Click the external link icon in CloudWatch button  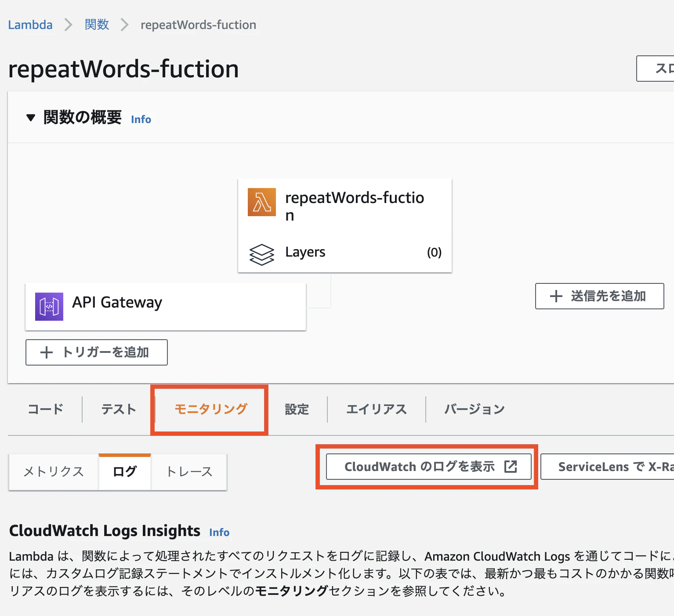coord(511,467)
